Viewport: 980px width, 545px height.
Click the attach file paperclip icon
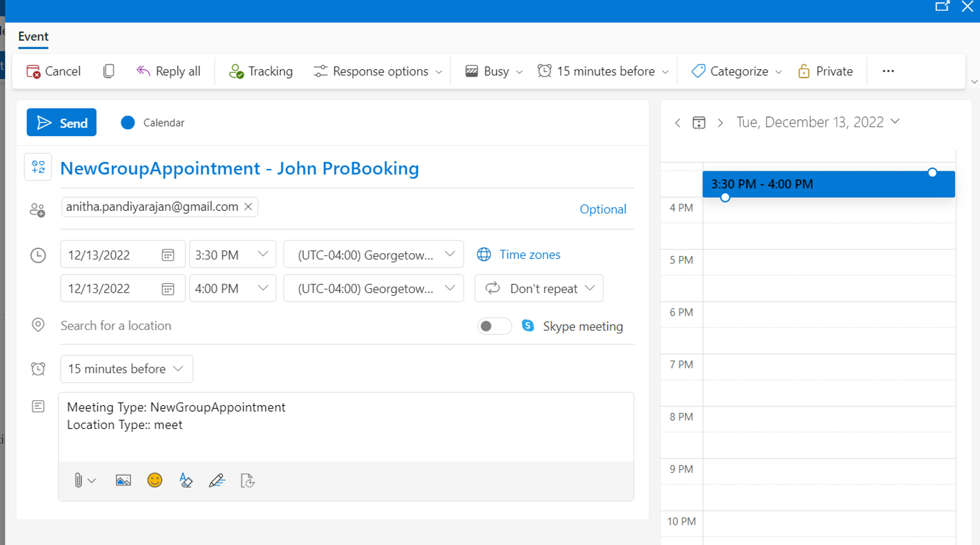78,480
